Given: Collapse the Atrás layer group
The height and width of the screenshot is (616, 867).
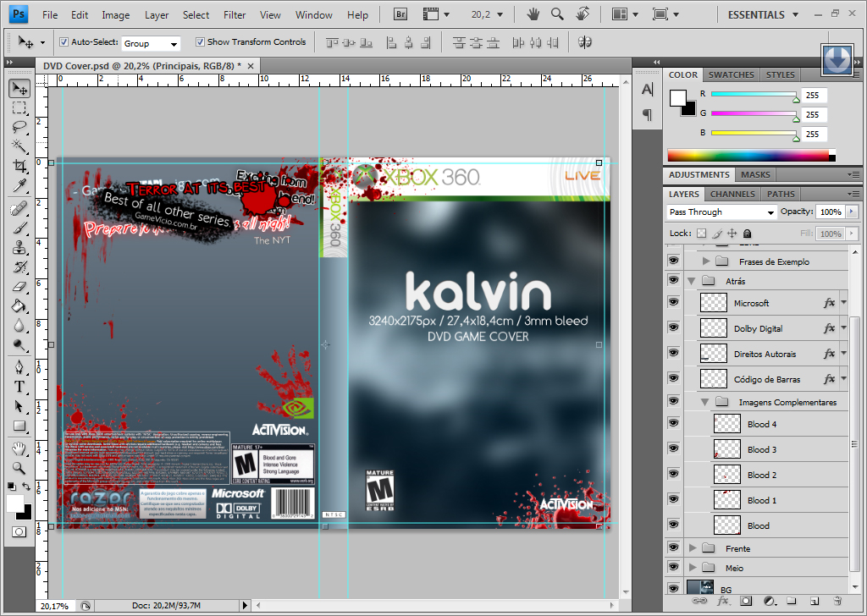Looking at the screenshot, I should [691, 281].
